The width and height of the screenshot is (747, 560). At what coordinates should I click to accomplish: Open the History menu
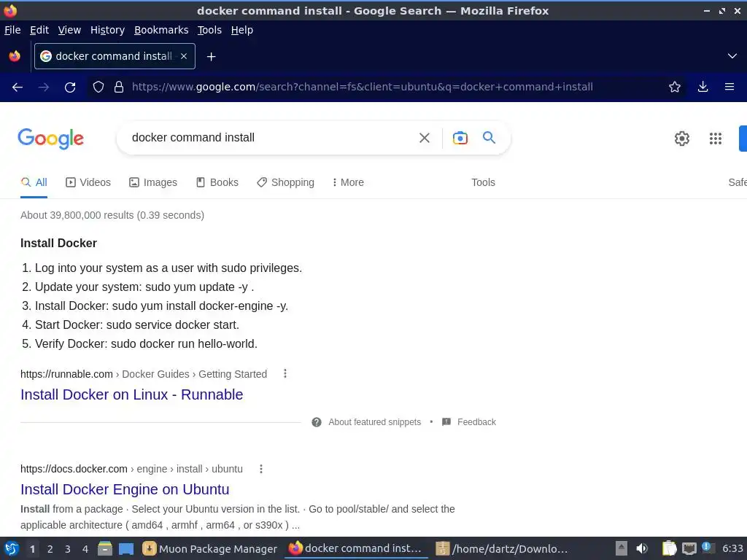point(108,30)
